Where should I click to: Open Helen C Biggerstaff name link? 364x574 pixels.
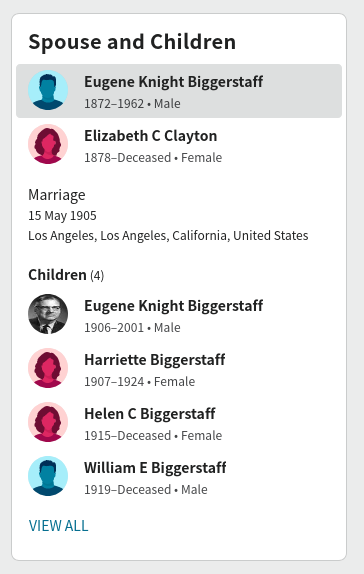(150, 414)
